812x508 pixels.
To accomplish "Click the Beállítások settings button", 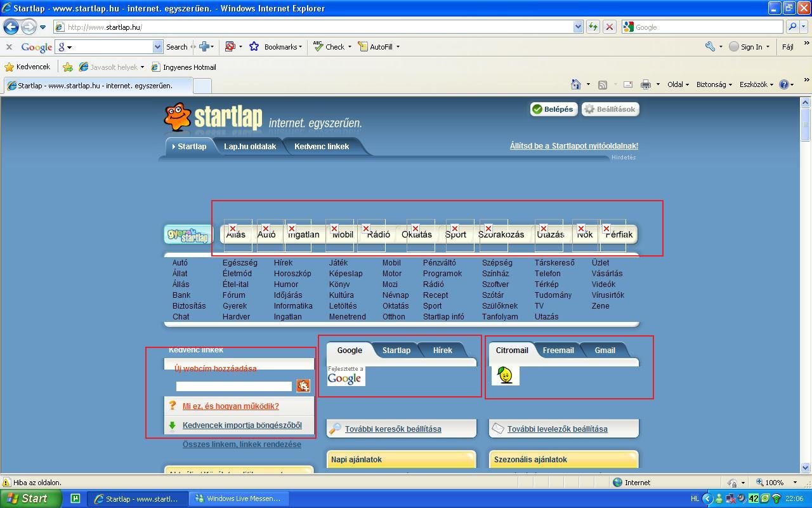I will click(x=610, y=109).
